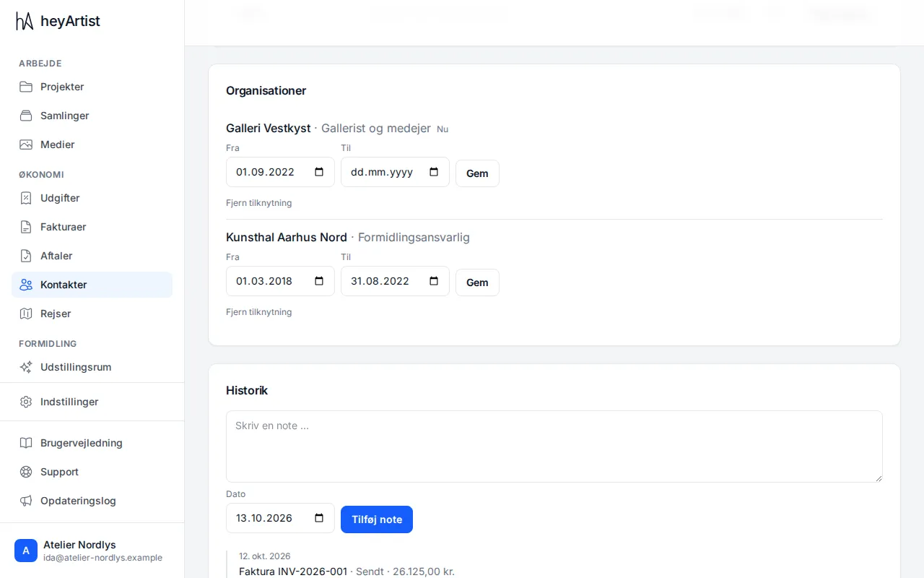The width and height of the screenshot is (924, 578).
Task: Click the Atelier Nordlys avatar badge
Action: (x=26, y=551)
